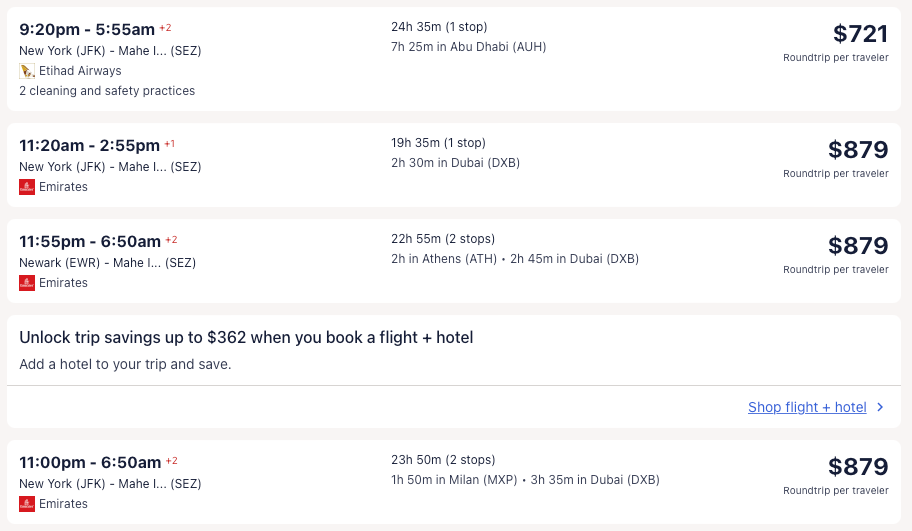View the 2 cleaning and safety practices
Viewport: 912px width, 531px height.
point(107,91)
